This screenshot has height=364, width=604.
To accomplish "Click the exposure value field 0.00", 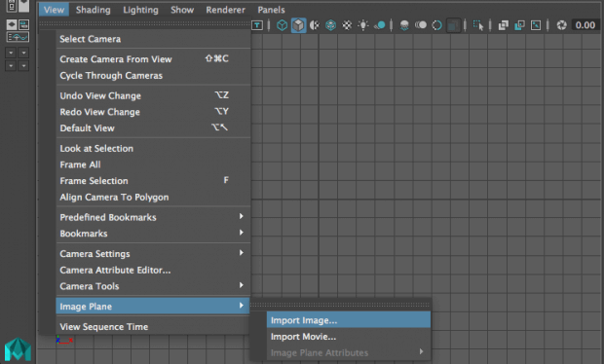I will (x=585, y=25).
